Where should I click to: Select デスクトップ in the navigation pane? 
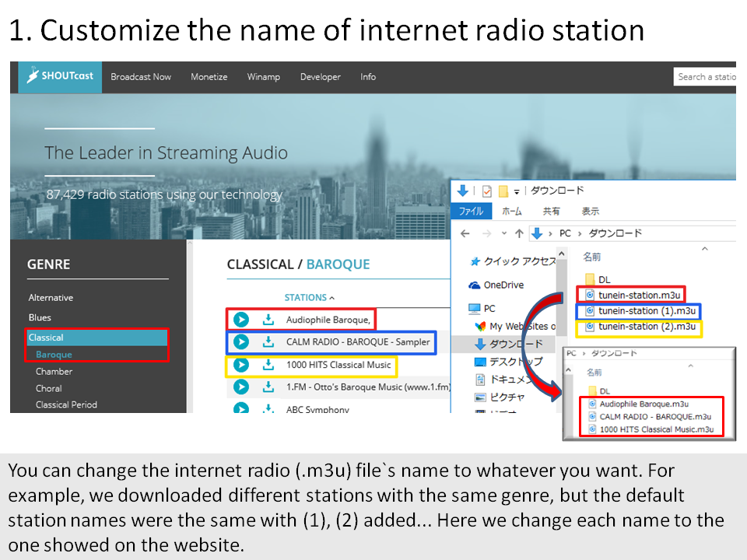coord(508,362)
